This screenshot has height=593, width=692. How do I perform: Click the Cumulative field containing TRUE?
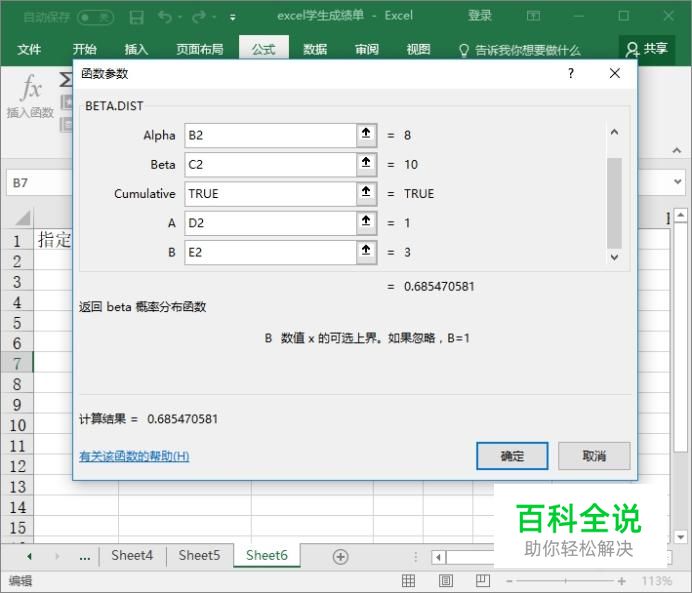(x=270, y=194)
